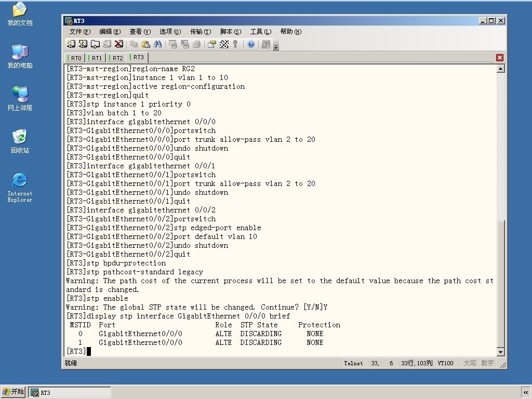
Task: Open the 帮助(H) menu
Action: pyautogui.click(x=291, y=32)
